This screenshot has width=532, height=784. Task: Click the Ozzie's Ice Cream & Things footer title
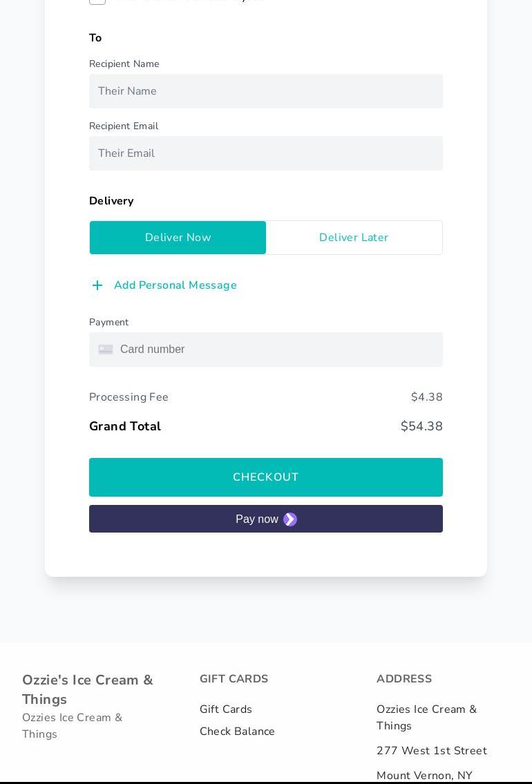[88, 689]
